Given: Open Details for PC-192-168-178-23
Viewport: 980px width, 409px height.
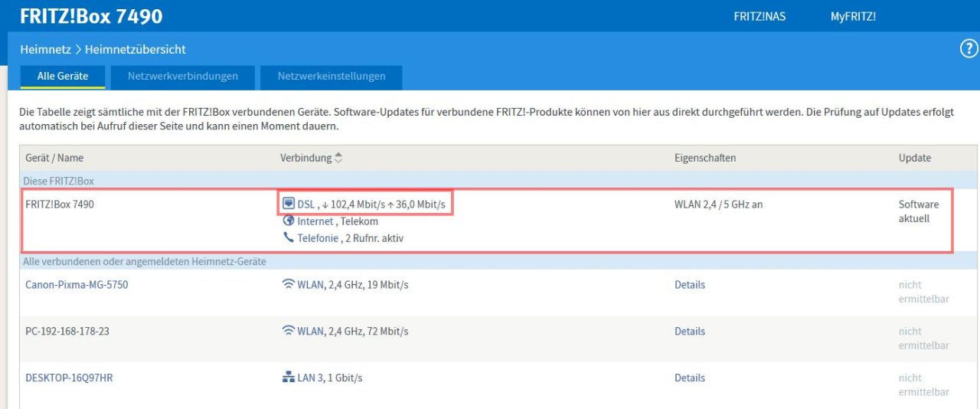Looking at the screenshot, I should [x=690, y=331].
